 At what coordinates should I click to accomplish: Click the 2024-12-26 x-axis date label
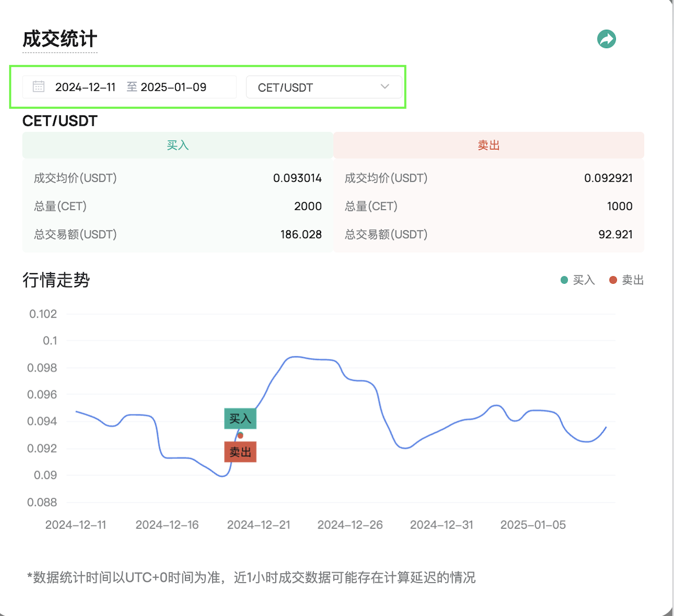pos(350,525)
